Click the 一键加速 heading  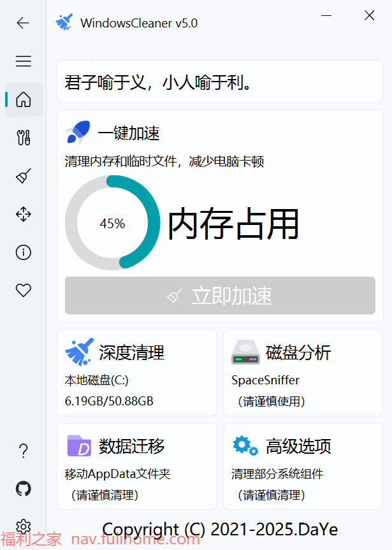[x=129, y=133]
